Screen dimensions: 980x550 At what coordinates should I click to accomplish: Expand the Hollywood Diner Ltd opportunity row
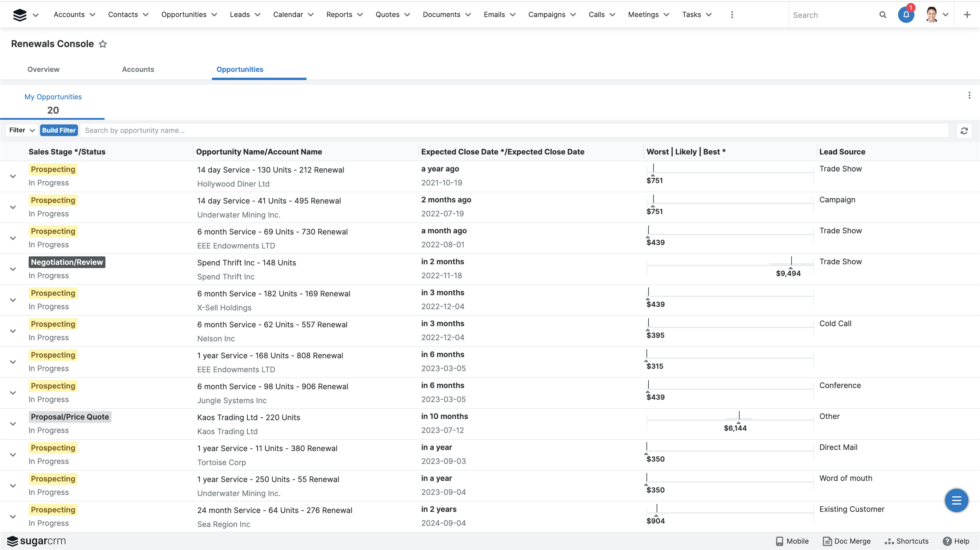tap(13, 177)
